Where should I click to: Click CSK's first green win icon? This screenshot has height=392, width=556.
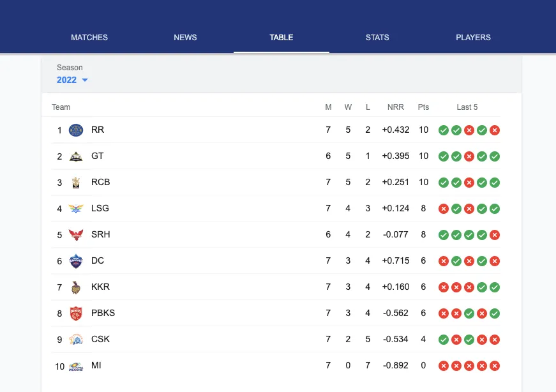click(x=444, y=340)
